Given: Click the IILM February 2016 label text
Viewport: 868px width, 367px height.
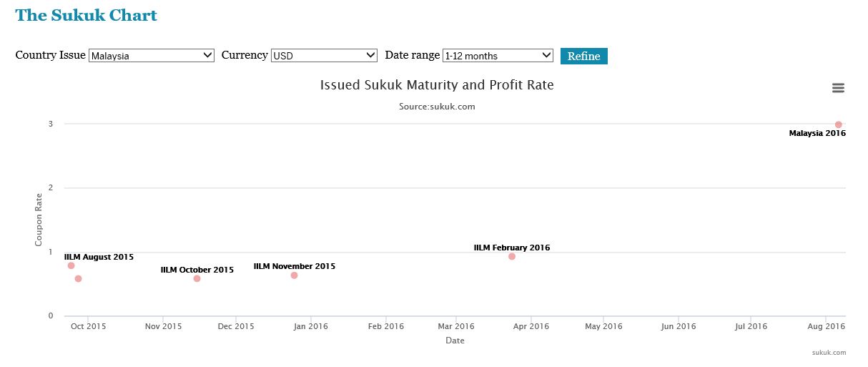Looking at the screenshot, I should tap(512, 248).
